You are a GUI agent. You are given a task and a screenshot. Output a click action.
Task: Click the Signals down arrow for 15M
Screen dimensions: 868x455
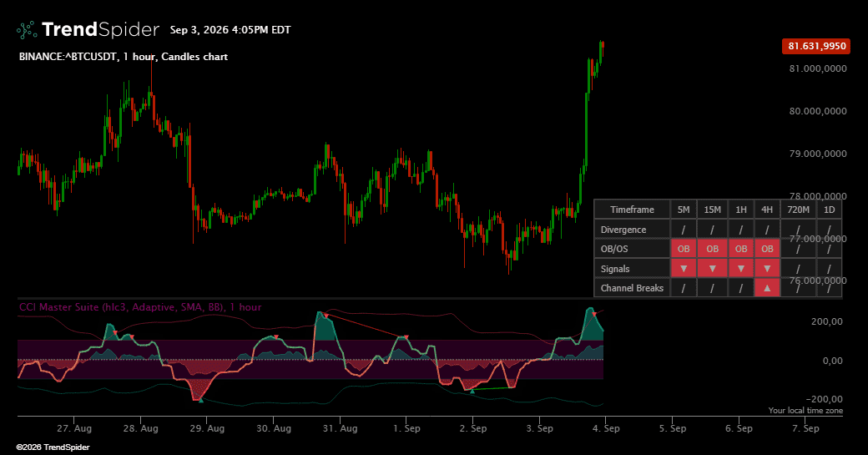(x=713, y=269)
